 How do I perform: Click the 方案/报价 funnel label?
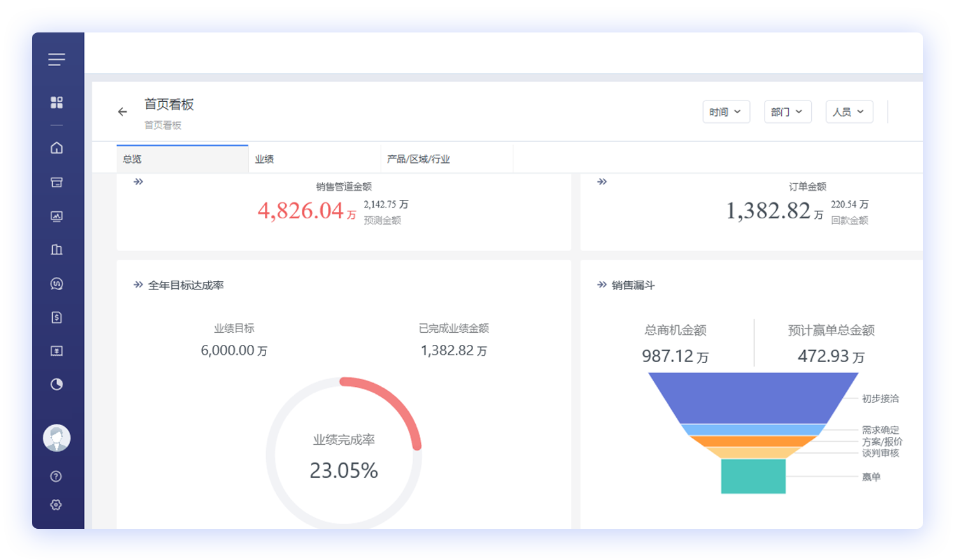click(882, 442)
